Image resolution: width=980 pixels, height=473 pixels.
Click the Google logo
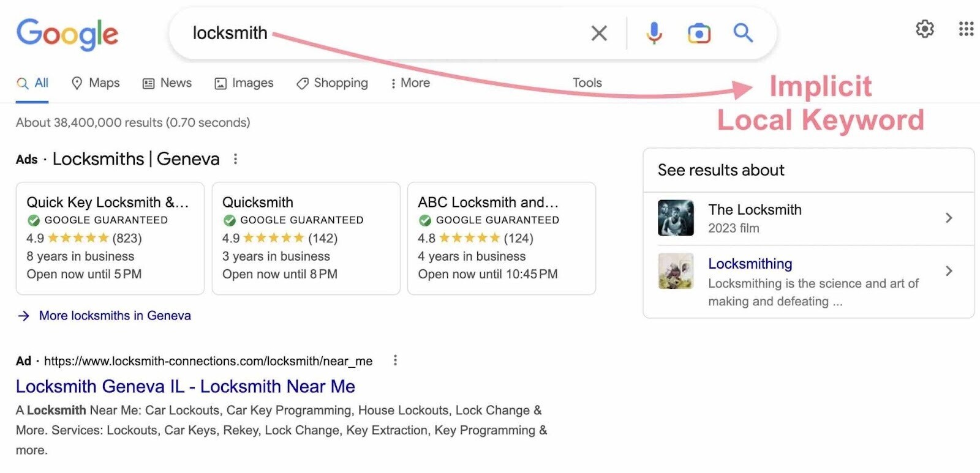point(67,34)
